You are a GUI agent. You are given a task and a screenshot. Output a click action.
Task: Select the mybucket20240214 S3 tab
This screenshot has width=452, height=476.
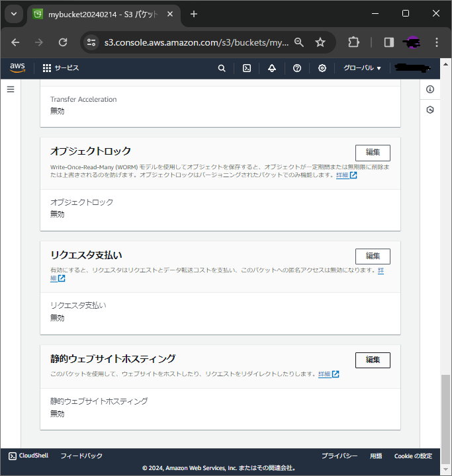point(103,15)
